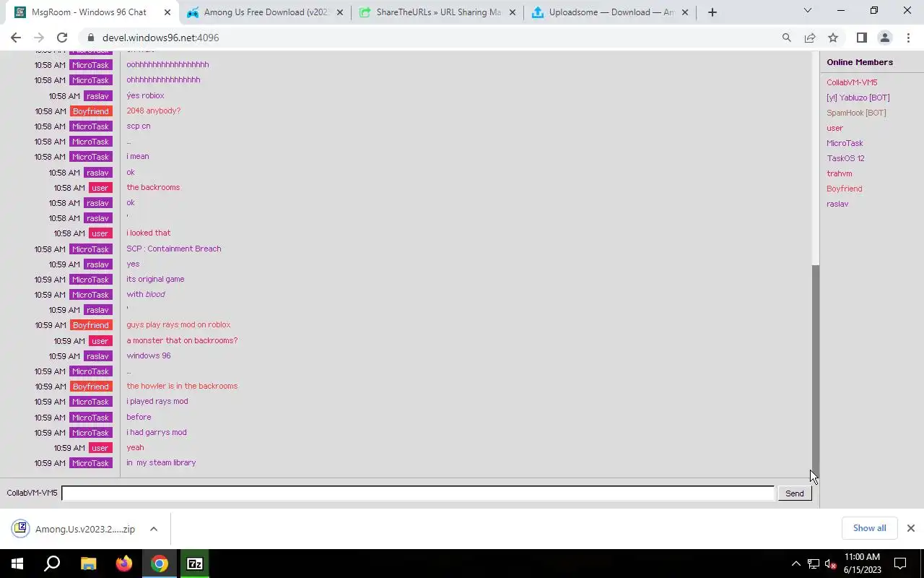Show hidden system tray icons

pos(796,564)
